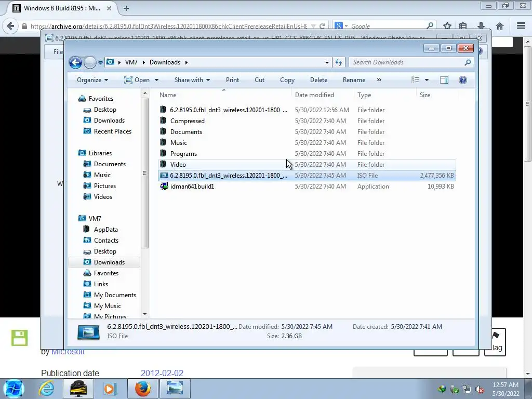Click Delete in Explorer toolbar

coord(318,80)
